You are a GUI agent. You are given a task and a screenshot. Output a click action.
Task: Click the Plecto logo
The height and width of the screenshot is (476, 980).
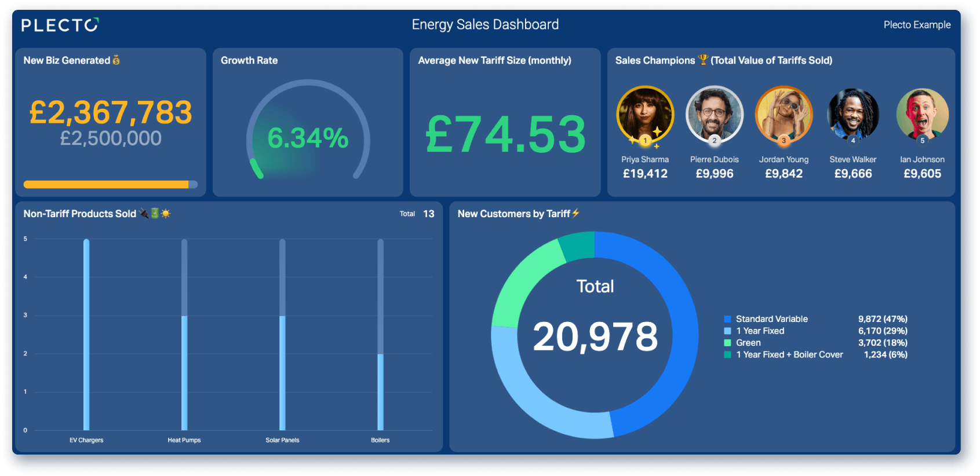[x=60, y=25]
